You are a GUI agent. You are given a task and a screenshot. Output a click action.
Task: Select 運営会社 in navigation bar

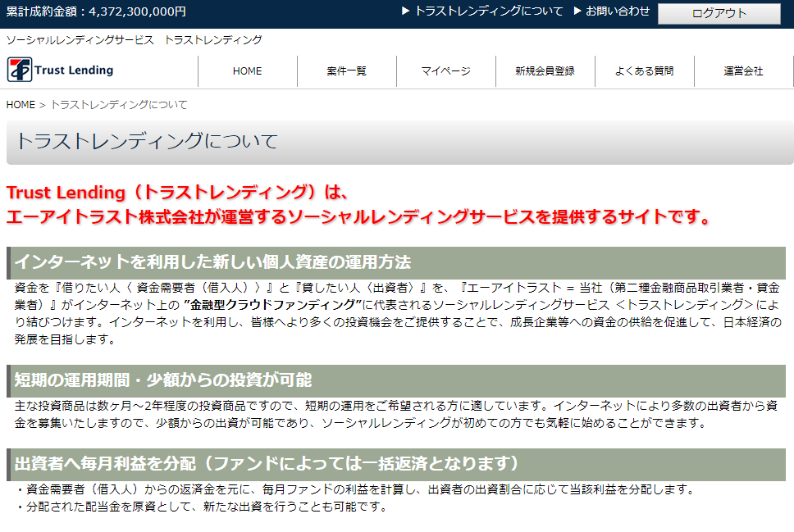click(743, 71)
